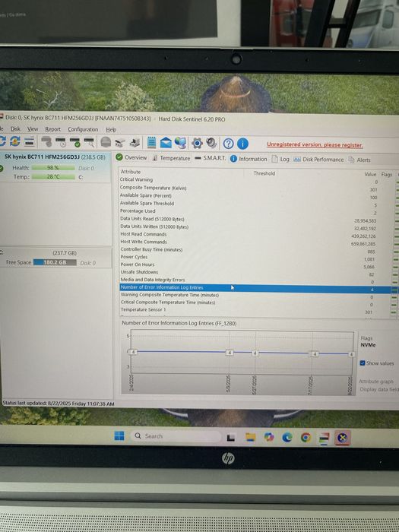Open File Explorer from the taskbar

(250, 437)
